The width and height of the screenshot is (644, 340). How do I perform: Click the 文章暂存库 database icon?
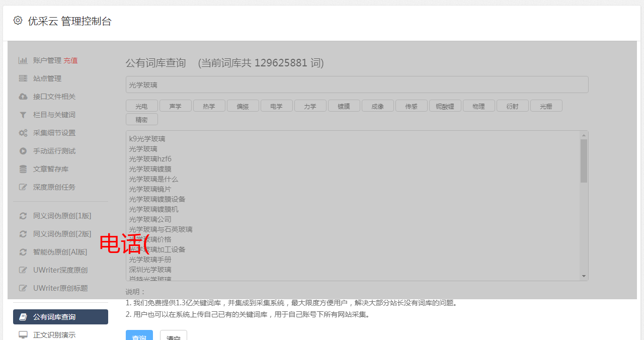point(23,169)
